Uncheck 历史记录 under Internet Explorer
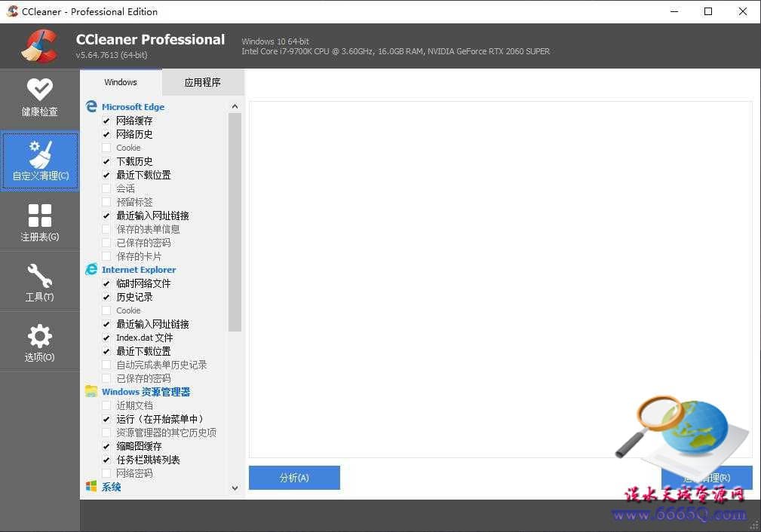This screenshot has width=761, height=532. tap(106, 297)
